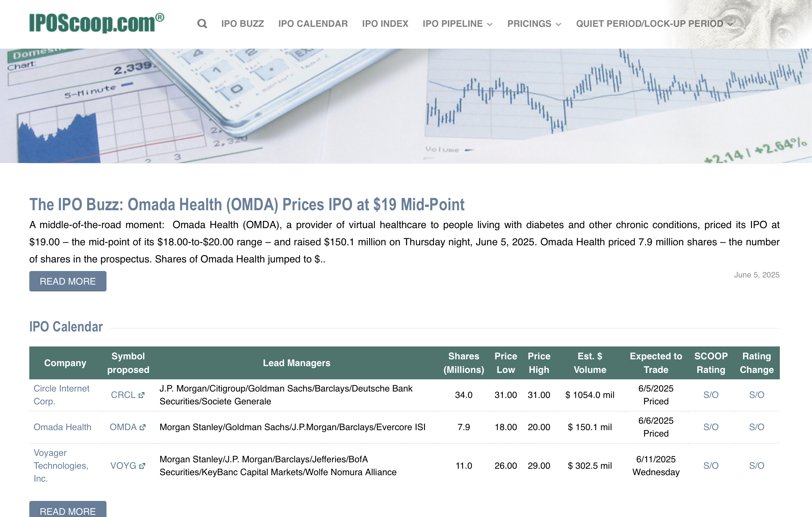Screen dimensions: 812x517
Task: Click the Lead Managers column header
Action: coord(297,363)
